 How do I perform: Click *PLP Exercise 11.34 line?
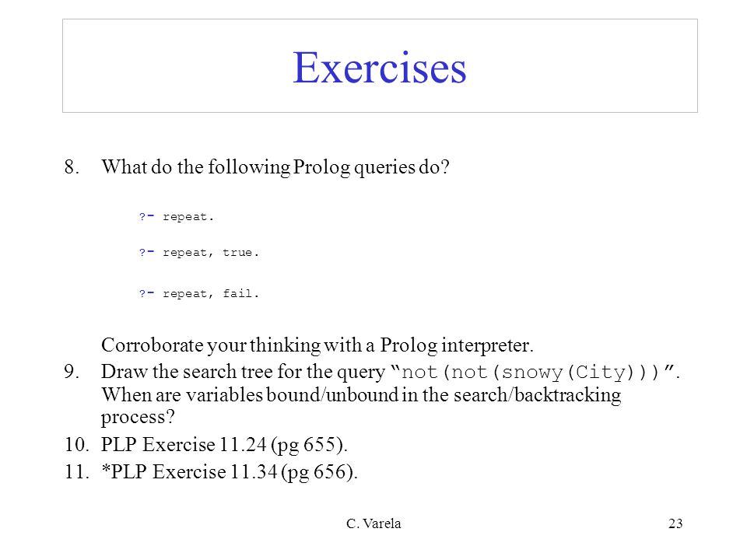(x=230, y=472)
